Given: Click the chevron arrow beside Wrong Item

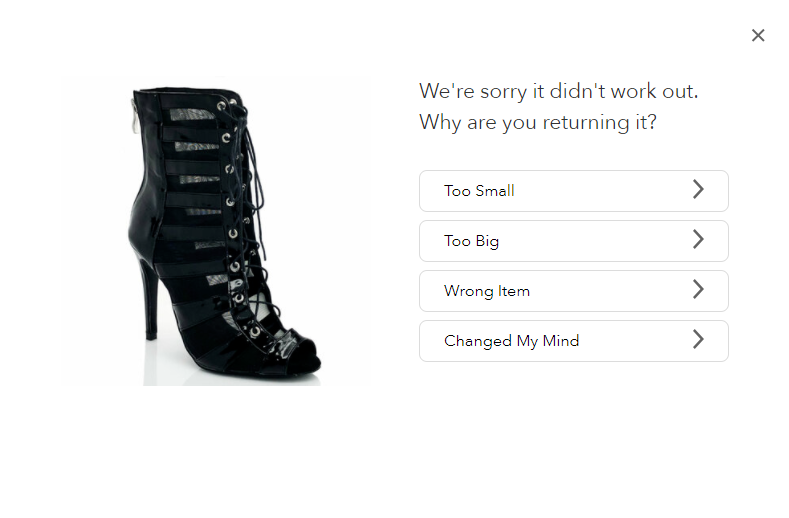Looking at the screenshot, I should [x=698, y=289].
